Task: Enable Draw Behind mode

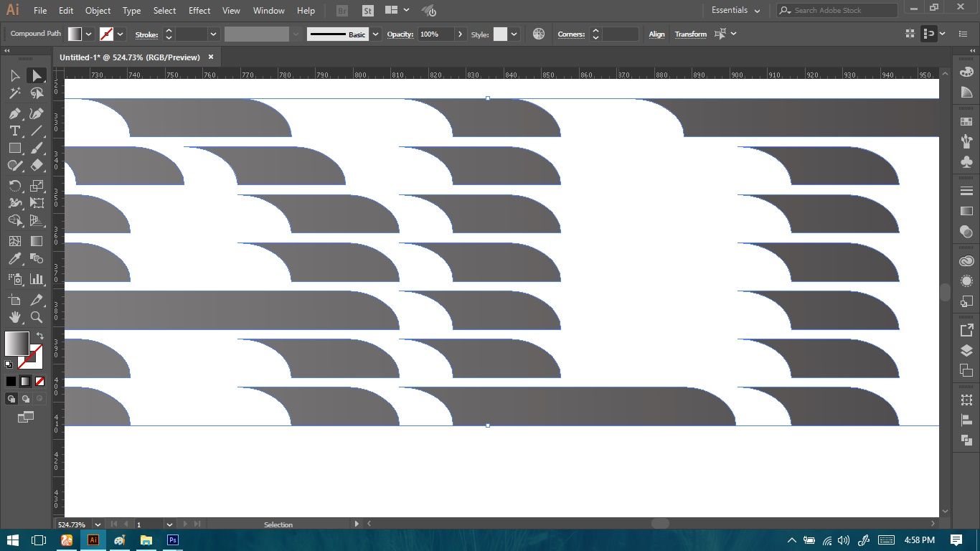Action: [26, 399]
